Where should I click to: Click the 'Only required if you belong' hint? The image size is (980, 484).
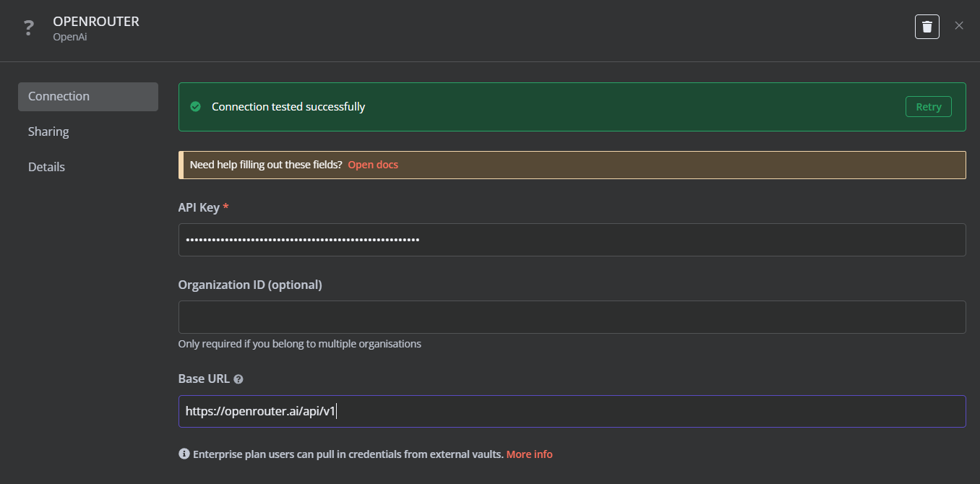tap(300, 344)
